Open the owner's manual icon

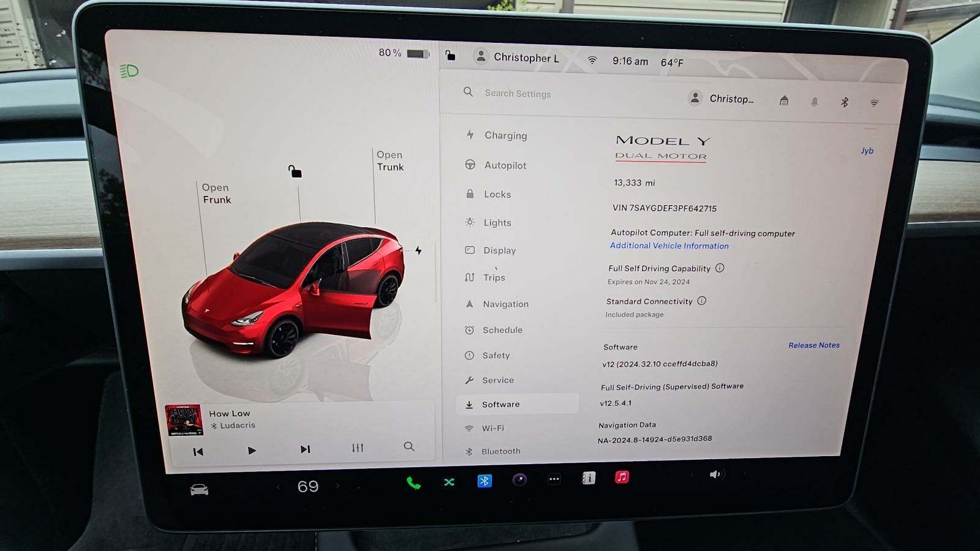588,478
